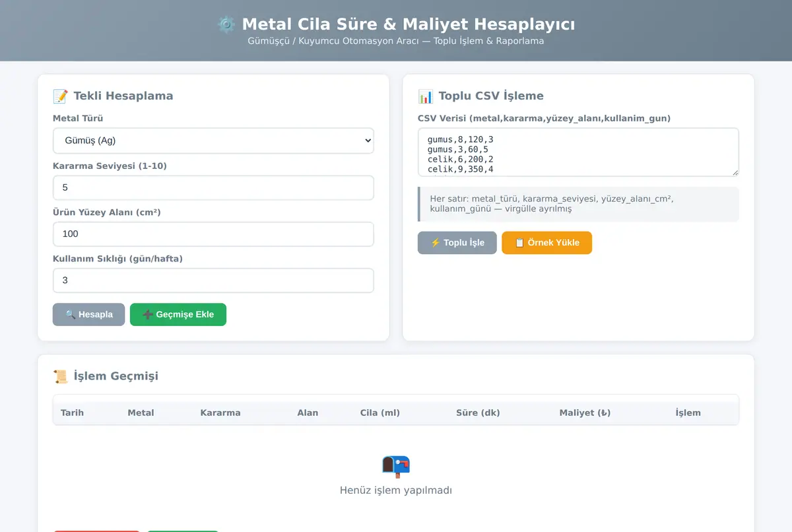Click the Alan column header
Image resolution: width=792 pixels, height=532 pixels.
coord(308,413)
